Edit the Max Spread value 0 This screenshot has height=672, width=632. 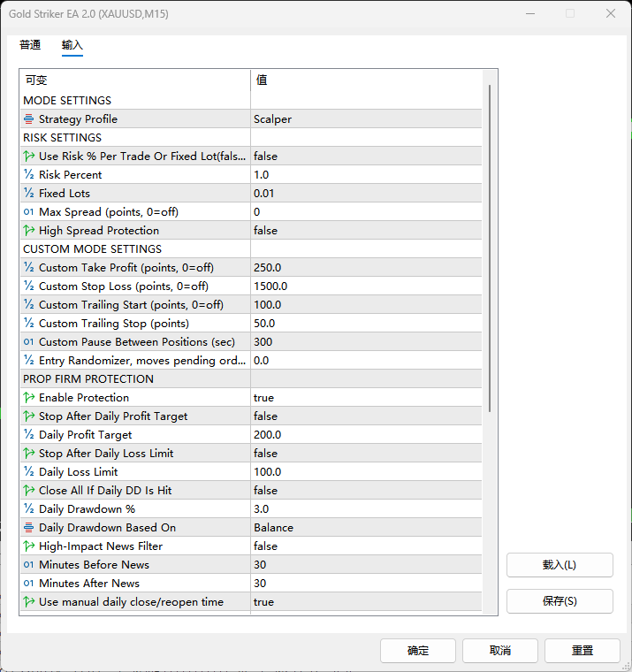point(366,211)
